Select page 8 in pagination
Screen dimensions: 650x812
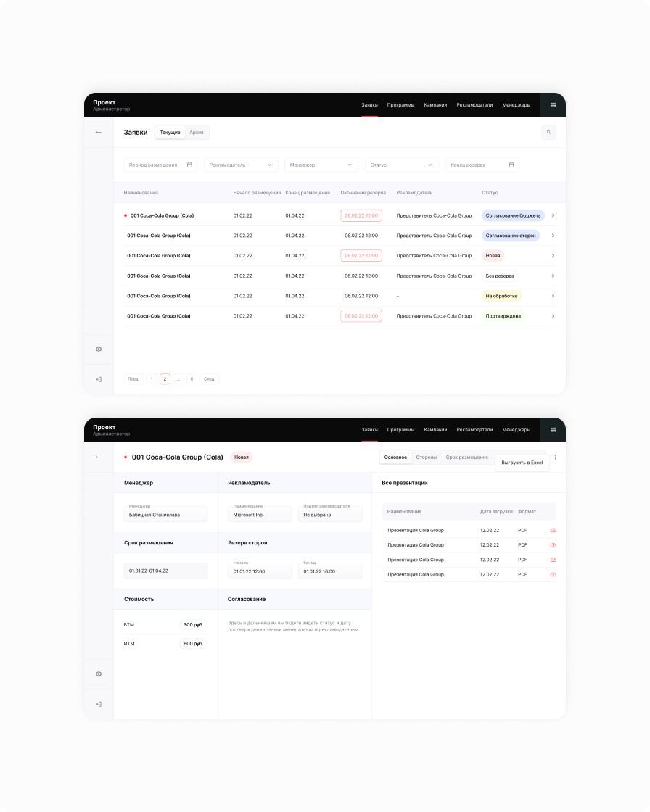point(192,379)
